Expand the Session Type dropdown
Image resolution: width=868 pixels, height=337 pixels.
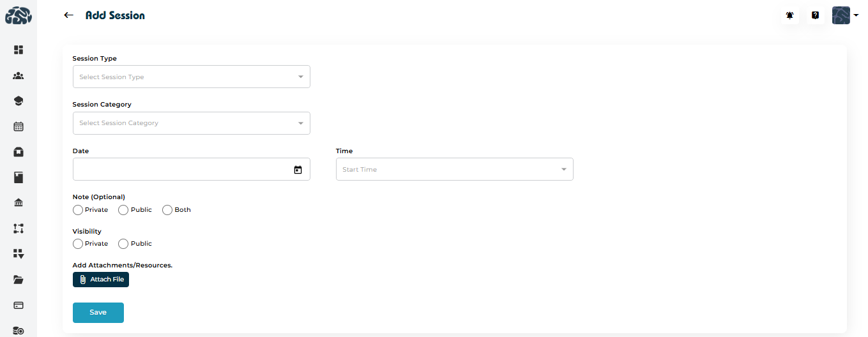click(191, 77)
